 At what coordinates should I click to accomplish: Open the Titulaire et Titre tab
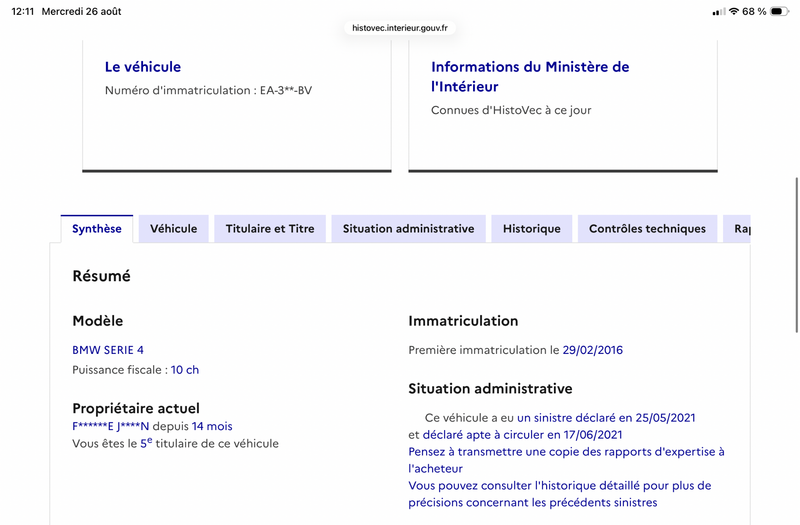point(270,229)
